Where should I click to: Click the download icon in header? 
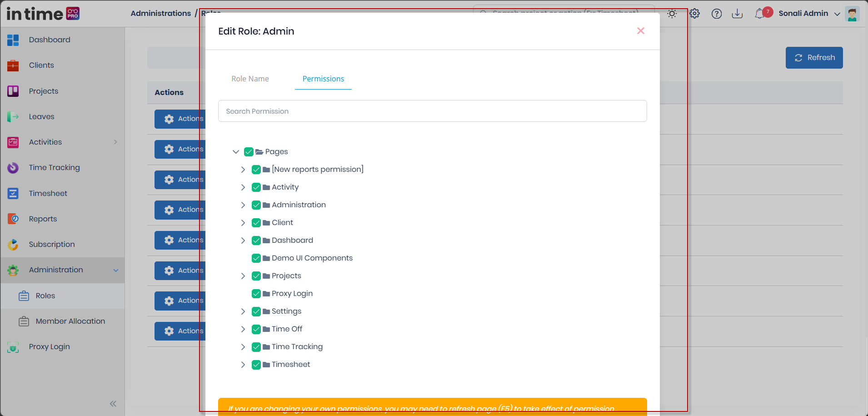[x=738, y=14]
